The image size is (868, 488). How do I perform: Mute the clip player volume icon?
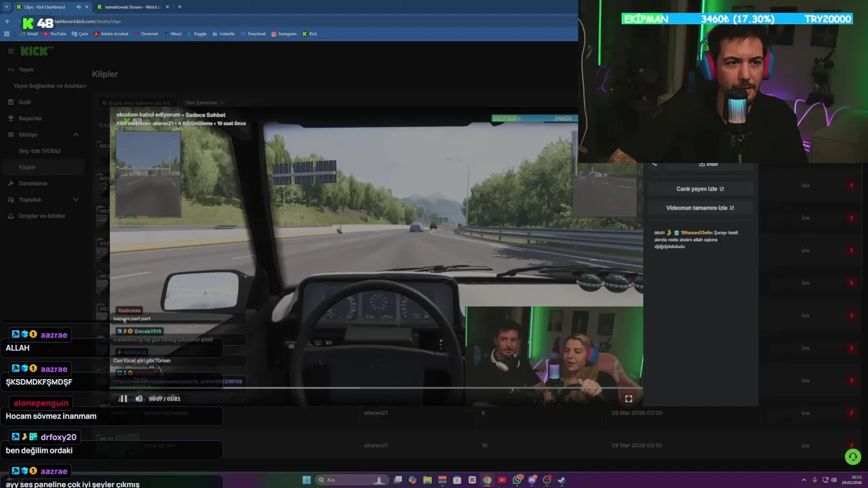[139, 399]
